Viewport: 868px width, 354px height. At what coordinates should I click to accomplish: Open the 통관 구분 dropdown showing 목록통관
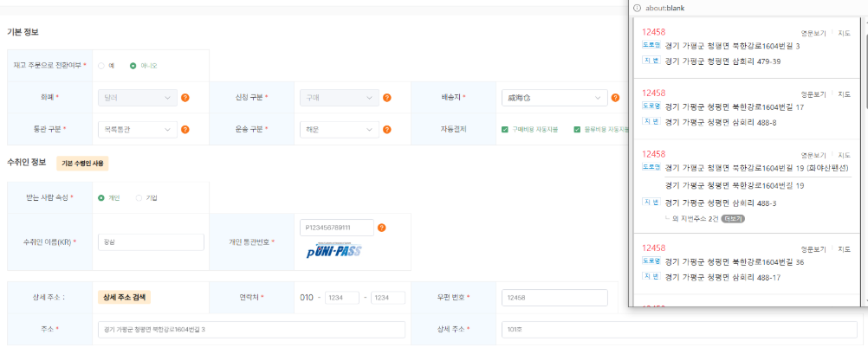[x=138, y=130]
